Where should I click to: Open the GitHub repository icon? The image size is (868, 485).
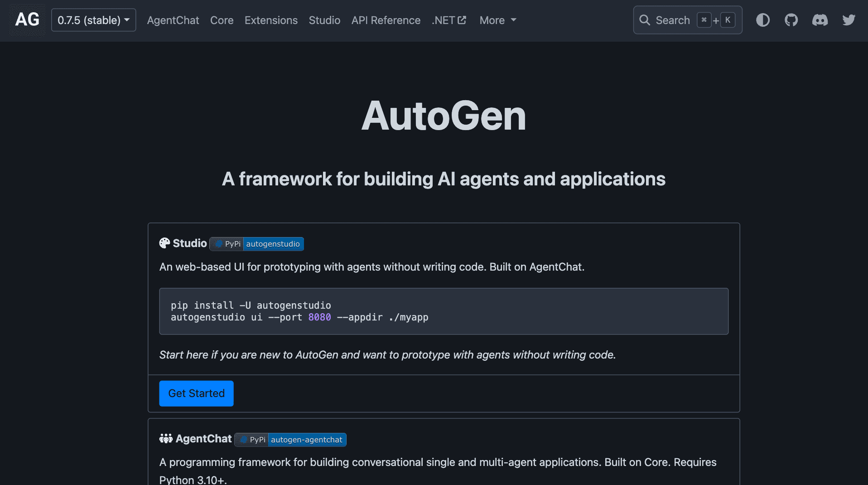click(x=791, y=20)
